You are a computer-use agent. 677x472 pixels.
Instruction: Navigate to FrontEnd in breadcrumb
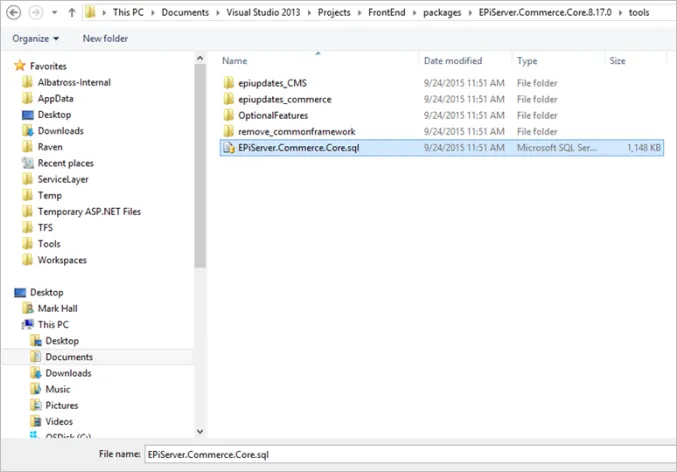tap(386, 12)
